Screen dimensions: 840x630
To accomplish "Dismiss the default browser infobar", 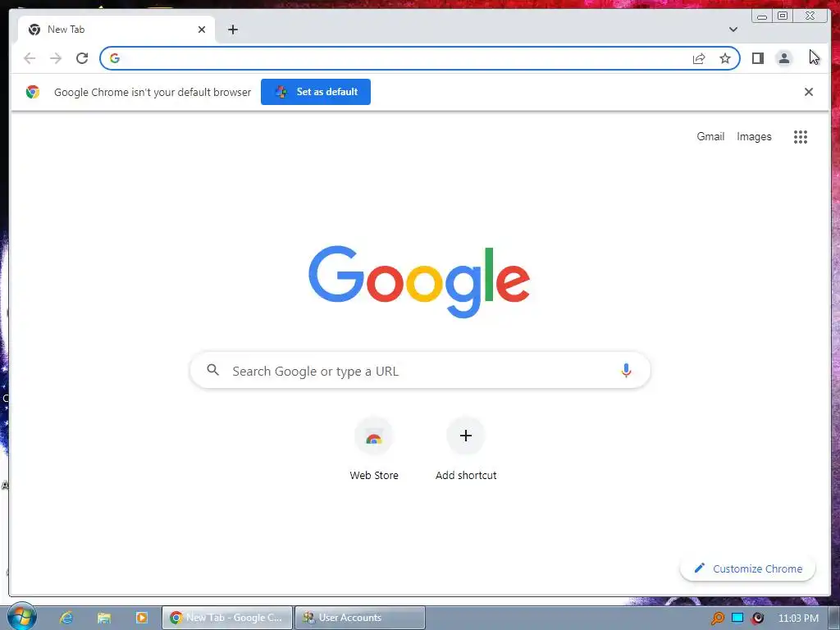I will 808,92.
